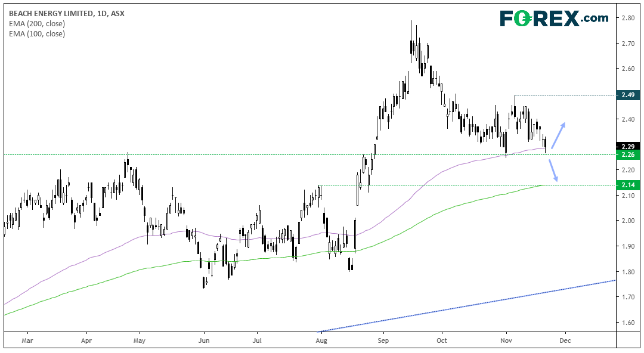Click the 1.80 price axis label
Viewport: 644px width, 353px height.
[628, 272]
